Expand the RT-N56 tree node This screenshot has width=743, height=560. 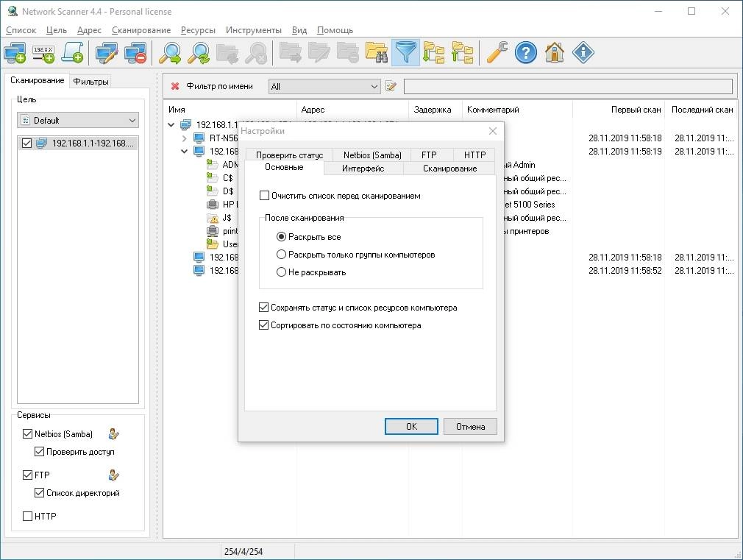[x=185, y=138]
